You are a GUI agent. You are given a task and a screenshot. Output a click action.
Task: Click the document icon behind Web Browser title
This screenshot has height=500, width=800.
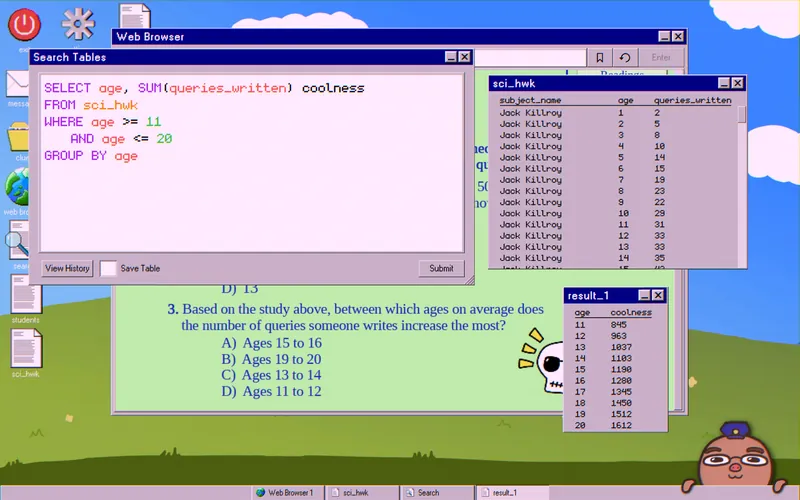click(x=135, y=16)
